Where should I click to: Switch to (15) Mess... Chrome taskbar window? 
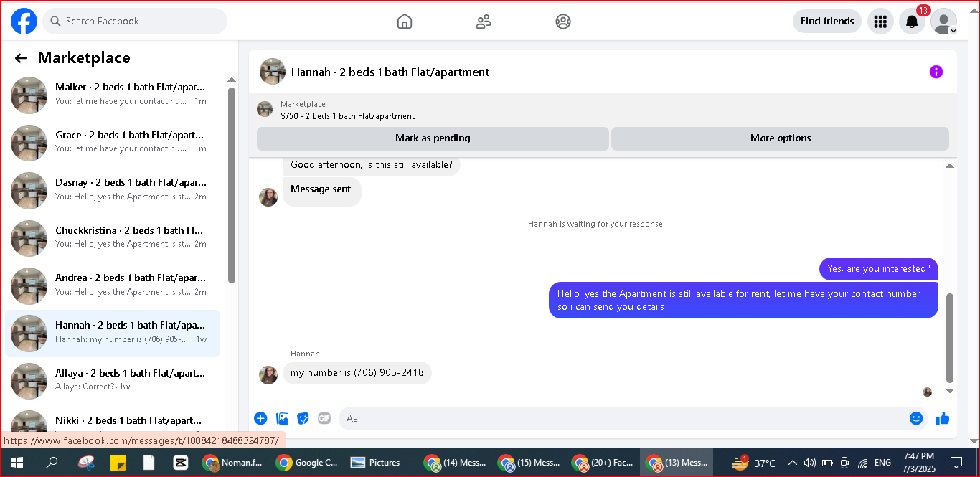pyautogui.click(x=529, y=463)
